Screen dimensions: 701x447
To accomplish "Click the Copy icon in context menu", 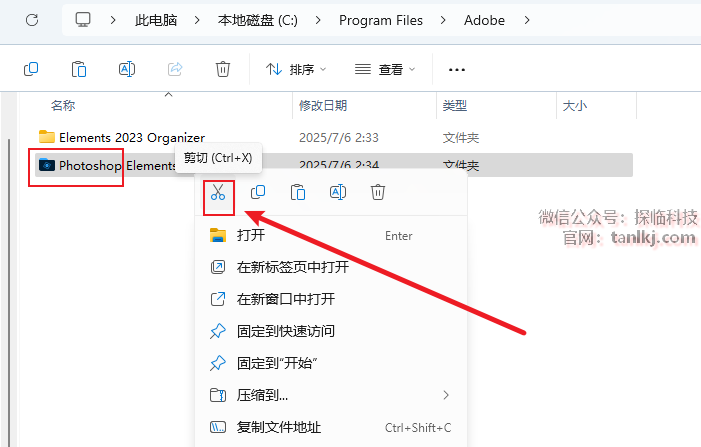I will tap(258, 193).
